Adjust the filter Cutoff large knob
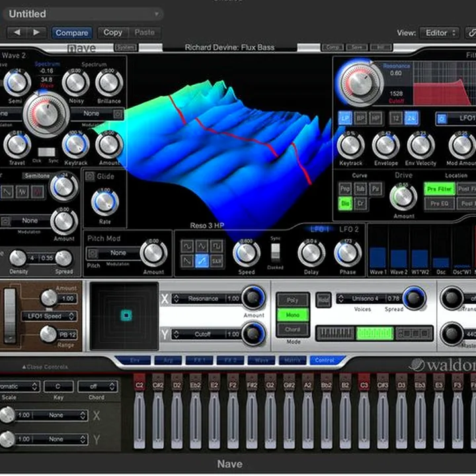The width and height of the screenshot is (476, 476). point(360,83)
